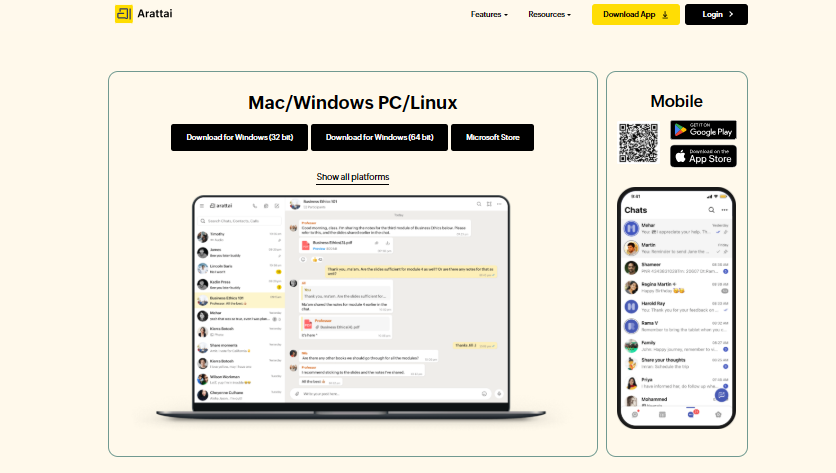Click the Show all platforms link
836x473 pixels.
click(x=352, y=177)
